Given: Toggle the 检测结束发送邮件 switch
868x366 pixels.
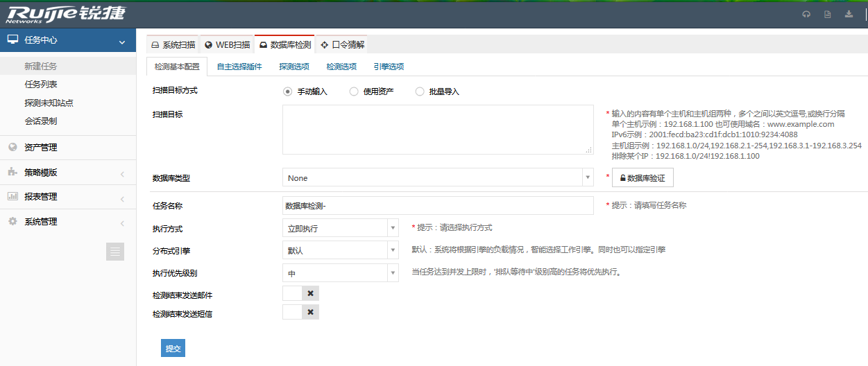Looking at the screenshot, I should tap(300, 293).
